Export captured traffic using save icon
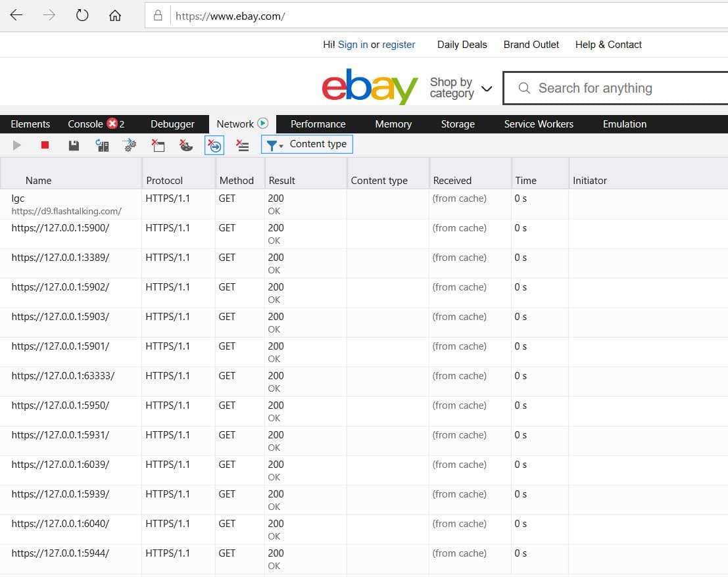This screenshot has height=577, width=728. point(74,145)
